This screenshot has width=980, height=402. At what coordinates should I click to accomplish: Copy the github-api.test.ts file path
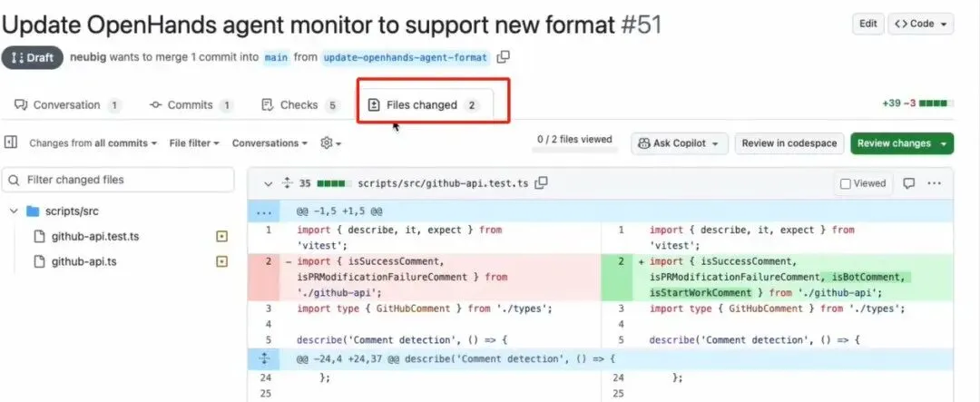(x=542, y=183)
